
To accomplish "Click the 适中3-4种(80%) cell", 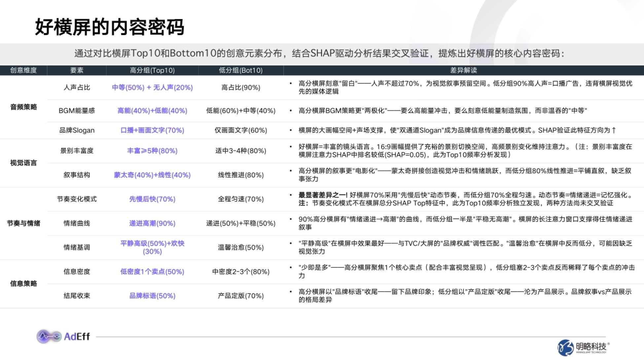I will click(241, 151).
